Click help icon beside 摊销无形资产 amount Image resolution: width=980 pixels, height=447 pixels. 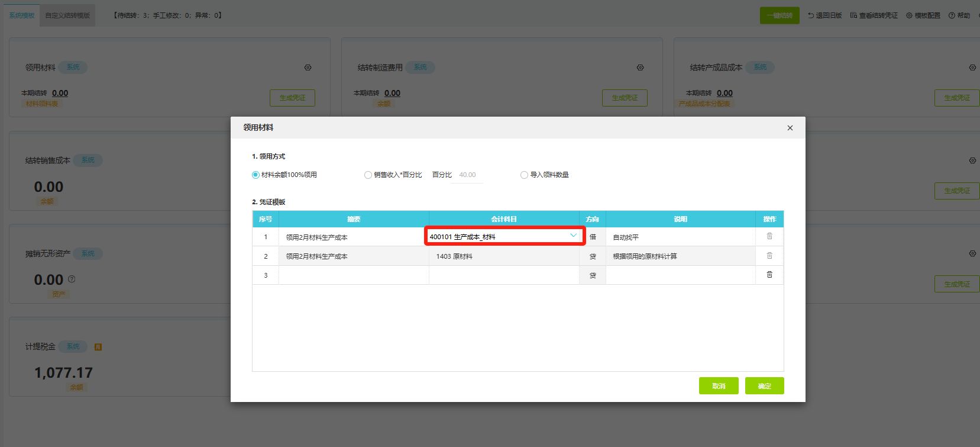click(x=72, y=279)
